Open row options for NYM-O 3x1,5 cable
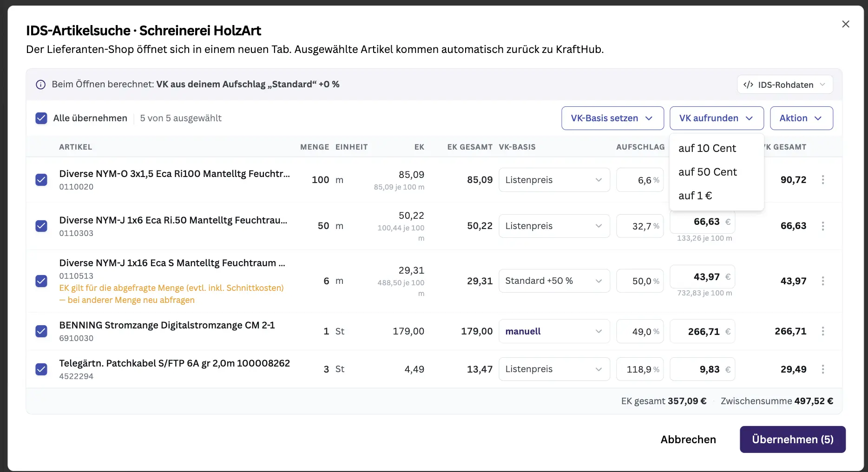Screen dimensions: 868x472 coord(823,180)
